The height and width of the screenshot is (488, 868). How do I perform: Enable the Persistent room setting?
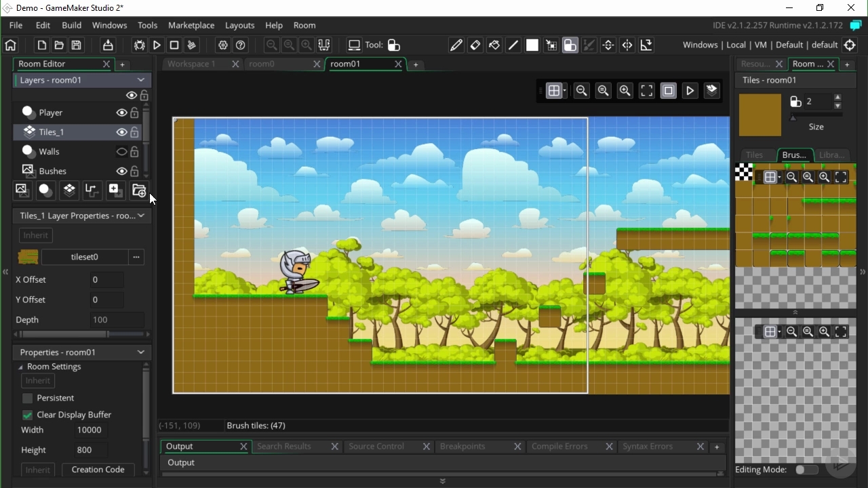(x=28, y=399)
